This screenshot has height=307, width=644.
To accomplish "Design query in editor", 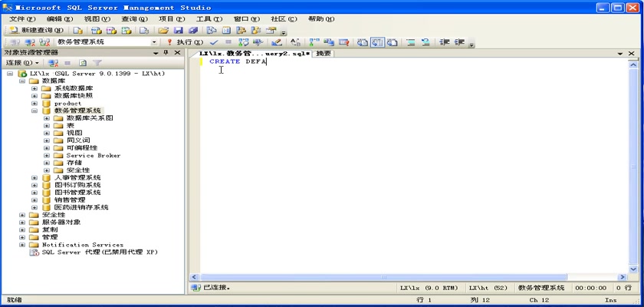I will (x=277, y=42).
